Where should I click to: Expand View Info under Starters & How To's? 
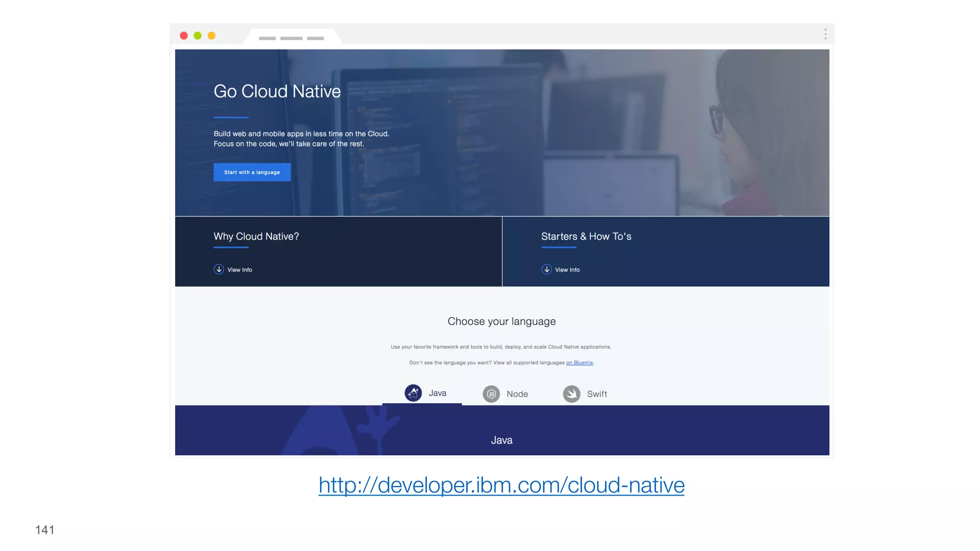point(568,270)
